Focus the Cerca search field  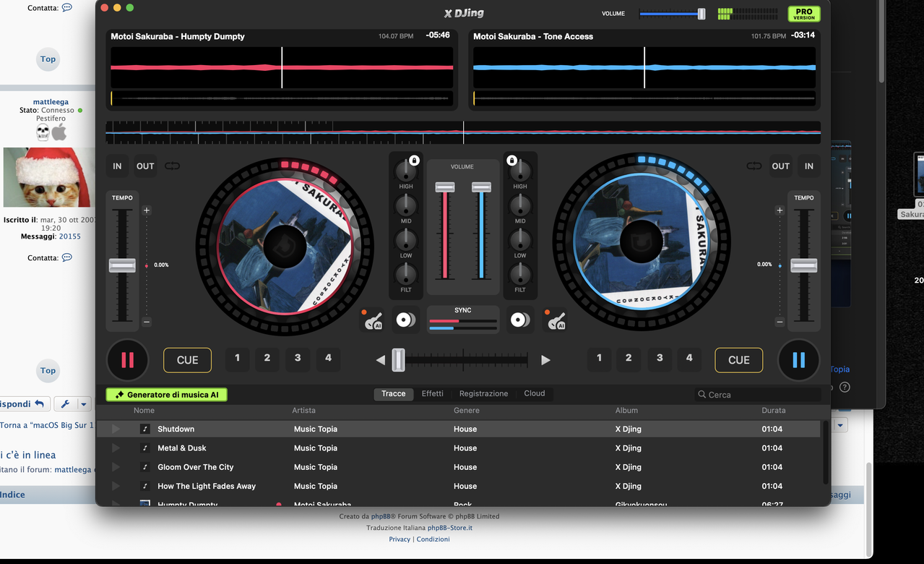pos(758,395)
